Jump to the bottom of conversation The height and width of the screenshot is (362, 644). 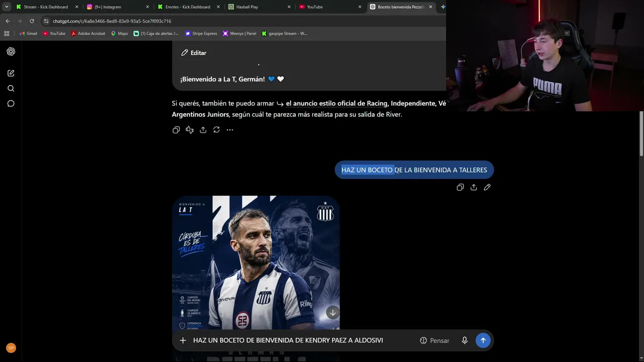click(333, 312)
